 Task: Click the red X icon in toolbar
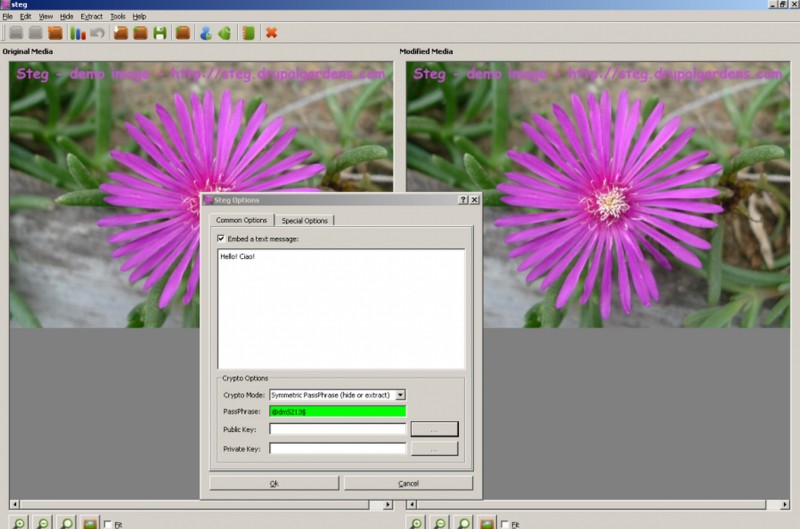271,33
